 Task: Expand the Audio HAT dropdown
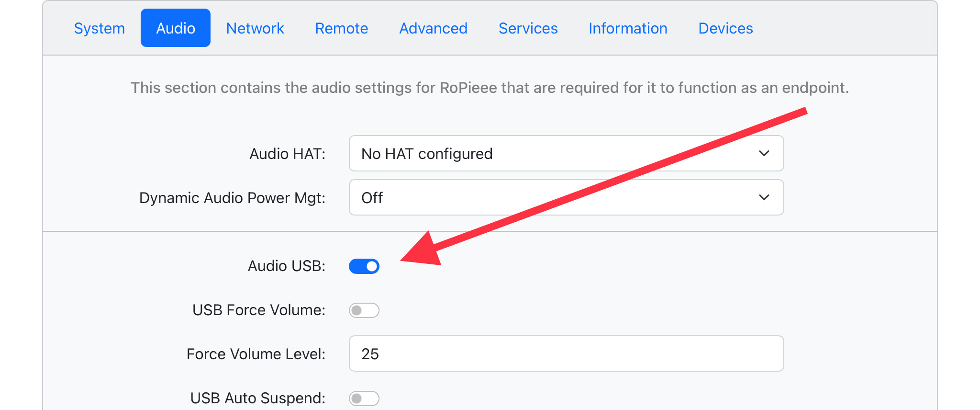tap(566, 154)
